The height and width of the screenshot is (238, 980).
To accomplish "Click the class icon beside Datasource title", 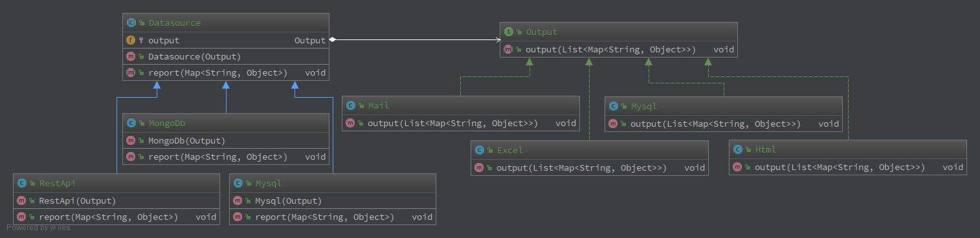I will [x=131, y=23].
